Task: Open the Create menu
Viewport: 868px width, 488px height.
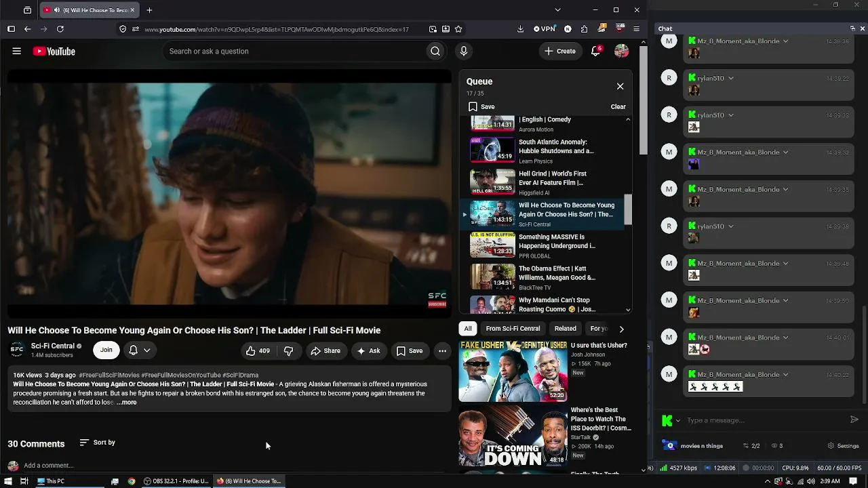Action: [560, 52]
